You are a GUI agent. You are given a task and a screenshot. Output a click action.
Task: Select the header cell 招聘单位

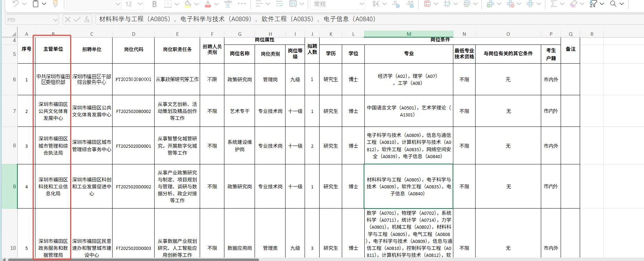click(92, 49)
